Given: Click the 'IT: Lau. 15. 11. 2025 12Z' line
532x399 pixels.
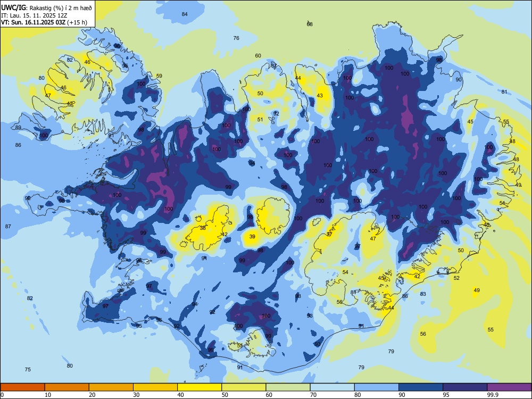Looking at the screenshot, I should click(x=34, y=15).
